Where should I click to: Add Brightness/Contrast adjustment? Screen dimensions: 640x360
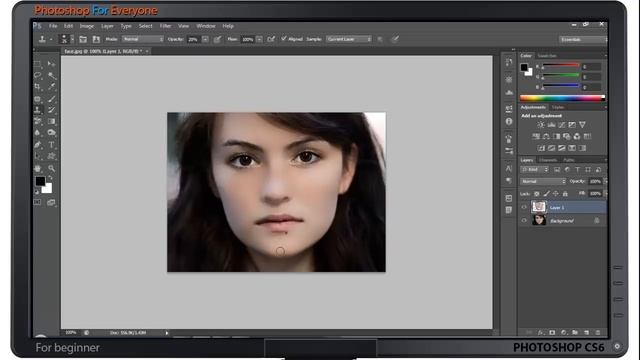coord(541,125)
